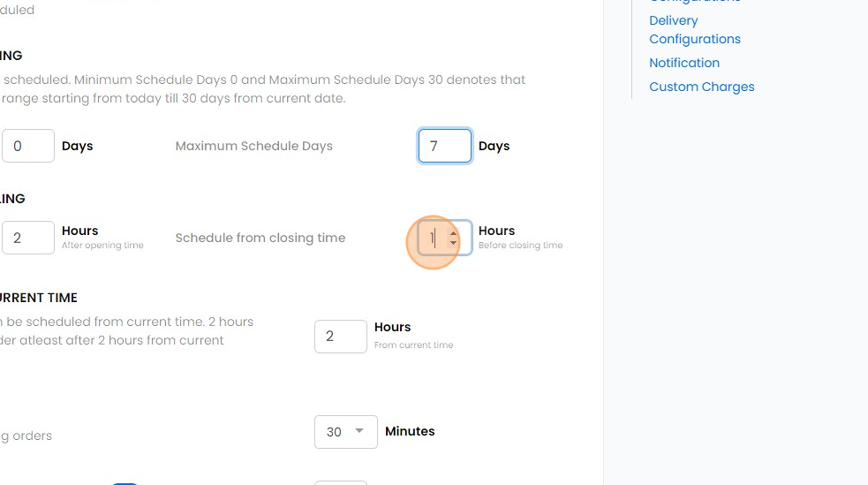Click the "Schedule from closing time" label
868x485 pixels.
click(260, 239)
